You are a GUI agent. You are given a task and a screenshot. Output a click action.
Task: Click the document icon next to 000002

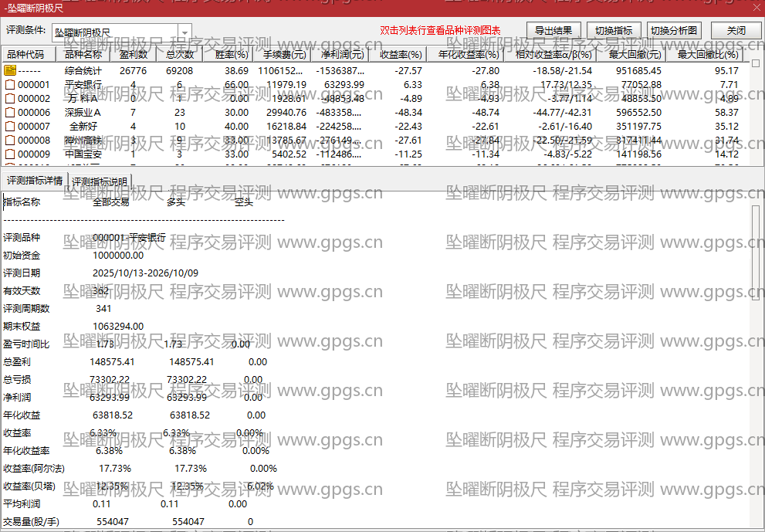[10, 99]
